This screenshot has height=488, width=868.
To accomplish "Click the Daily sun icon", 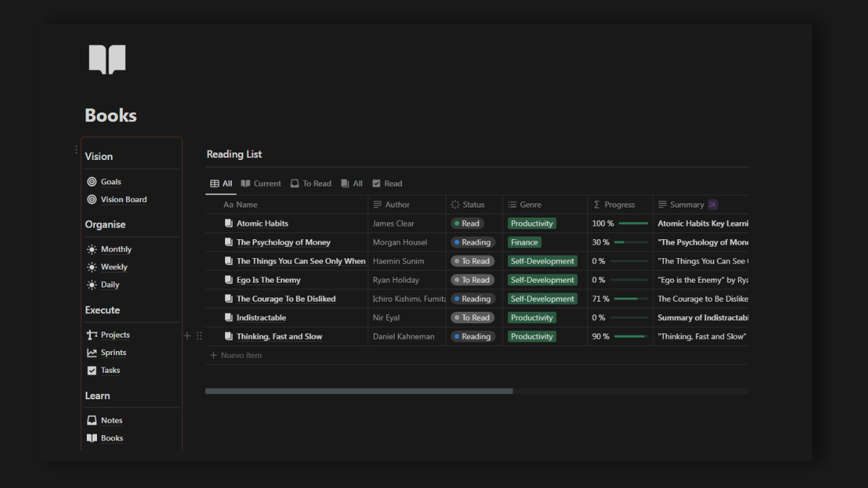I will coord(92,285).
